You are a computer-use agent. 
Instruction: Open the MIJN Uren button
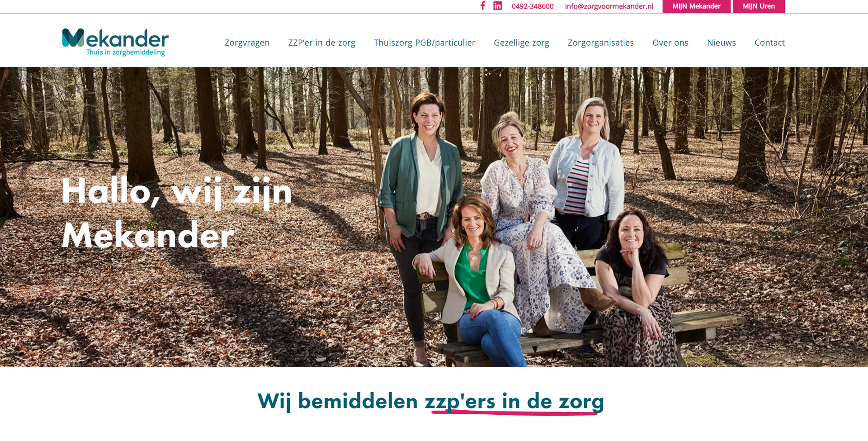pos(759,6)
